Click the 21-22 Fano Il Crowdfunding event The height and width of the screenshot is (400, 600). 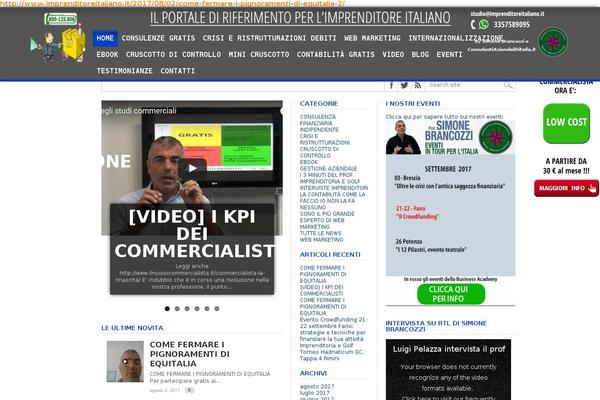tap(417, 212)
